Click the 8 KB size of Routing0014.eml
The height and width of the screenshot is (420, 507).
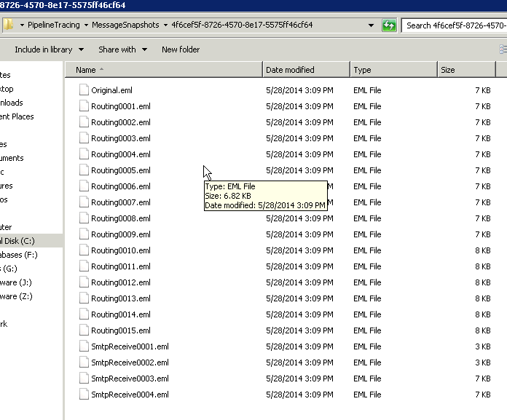[x=483, y=314]
